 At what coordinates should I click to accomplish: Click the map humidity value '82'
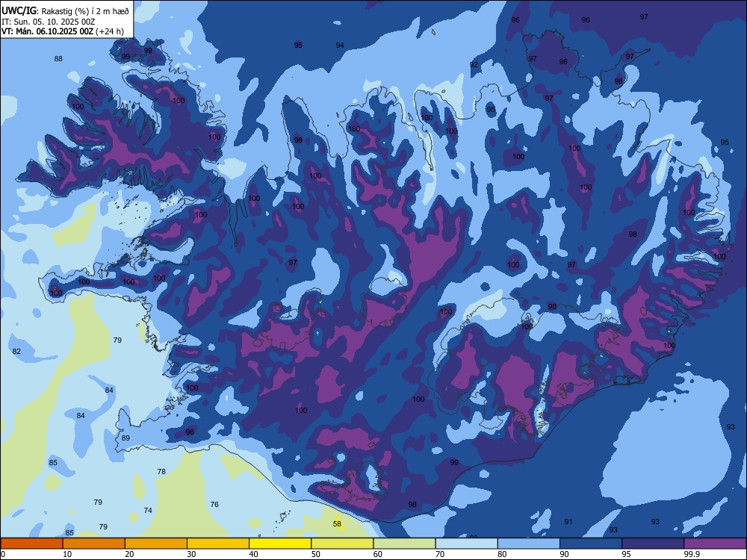[x=16, y=351]
